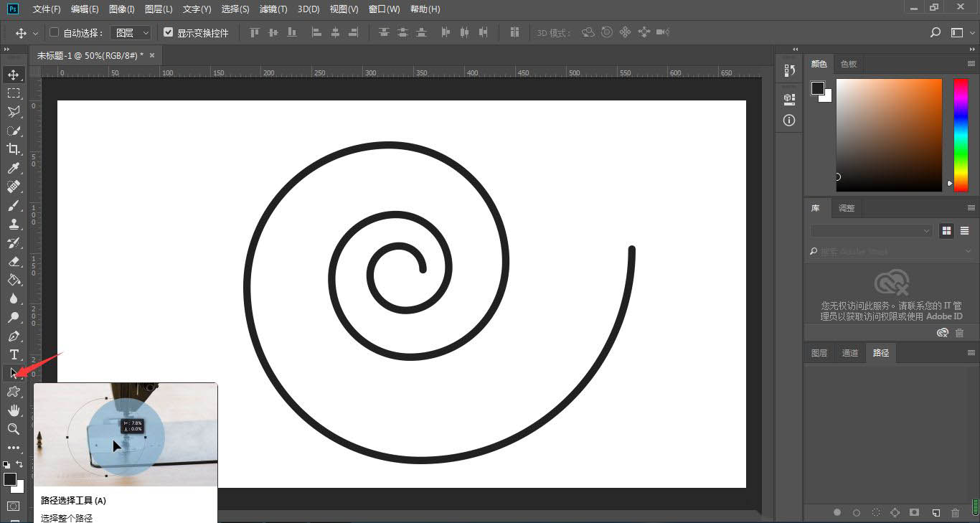Switch to the 图层 panel tab
The image size is (980, 523).
click(819, 353)
